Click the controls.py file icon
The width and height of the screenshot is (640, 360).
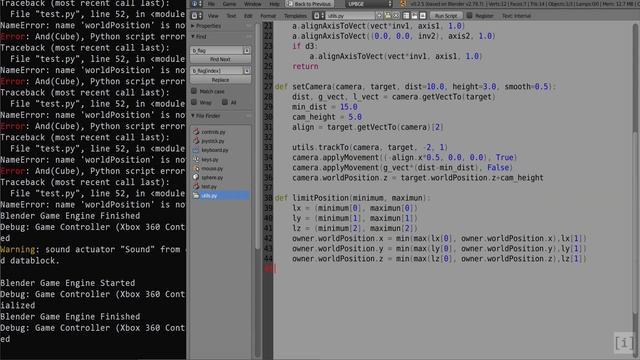[x=196, y=132]
